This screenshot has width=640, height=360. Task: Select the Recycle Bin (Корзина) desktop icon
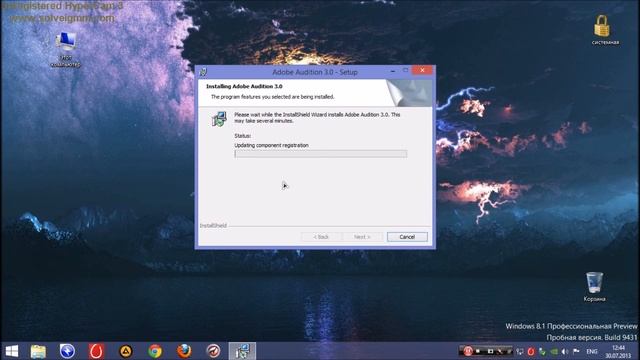pyautogui.click(x=594, y=287)
